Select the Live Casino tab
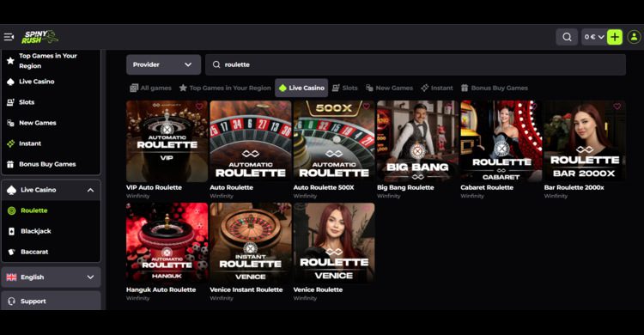The image size is (644, 335). (x=301, y=88)
